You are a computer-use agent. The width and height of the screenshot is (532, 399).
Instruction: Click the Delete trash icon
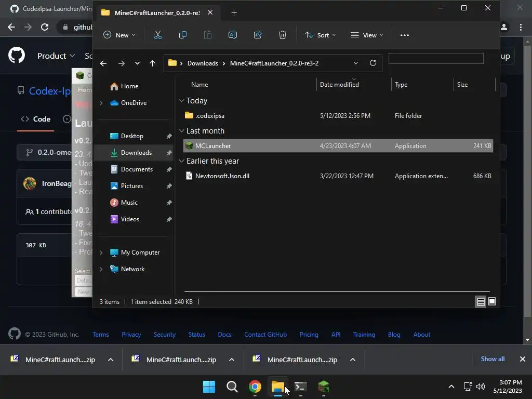pyautogui.click(x=282, y=35)
